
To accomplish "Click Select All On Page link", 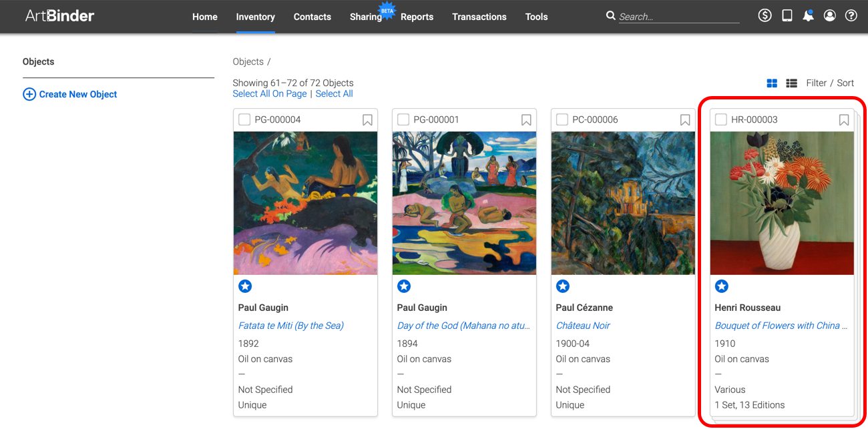I will pyautogui.click(x=270, y=94).
